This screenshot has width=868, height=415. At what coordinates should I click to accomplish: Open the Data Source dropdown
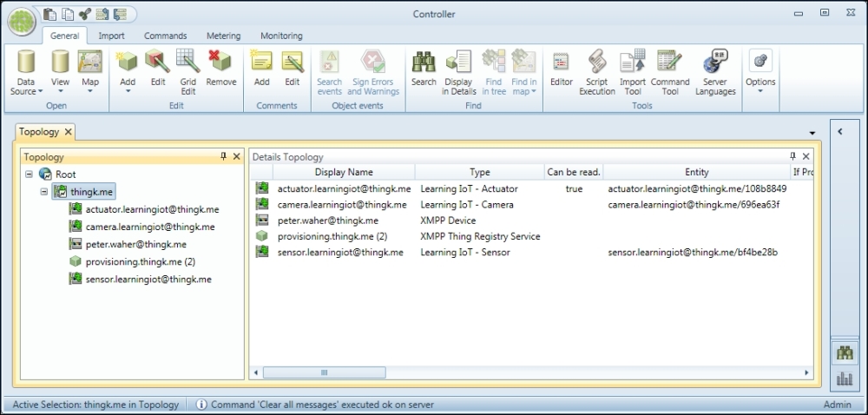pyautogui.click(x=25, y=72)
